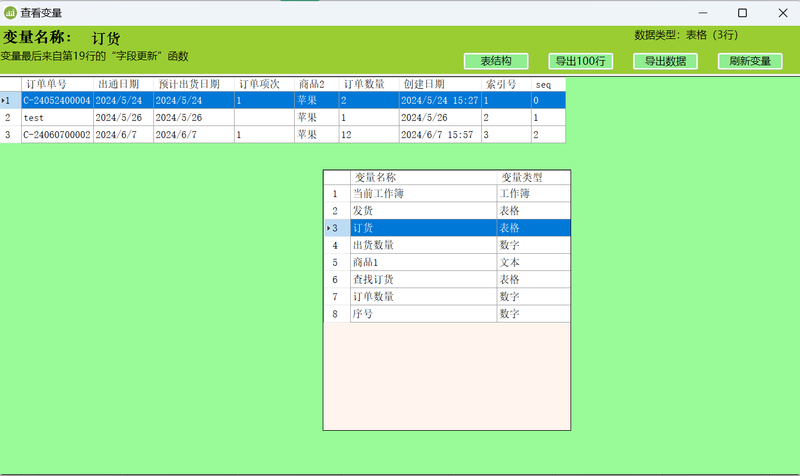Select the 订单单号 column header
This screenshot has width=800, height=476.
[x=57, y=84]
